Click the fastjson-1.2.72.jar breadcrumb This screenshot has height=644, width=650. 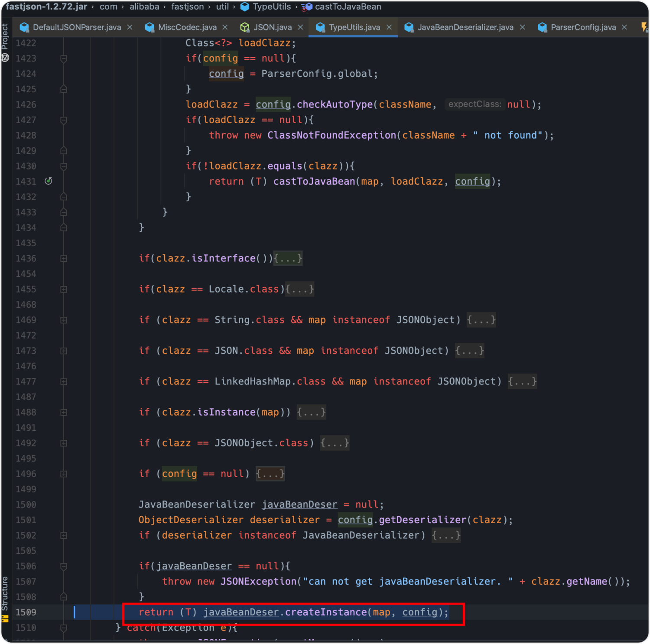(x=47, y=7)
